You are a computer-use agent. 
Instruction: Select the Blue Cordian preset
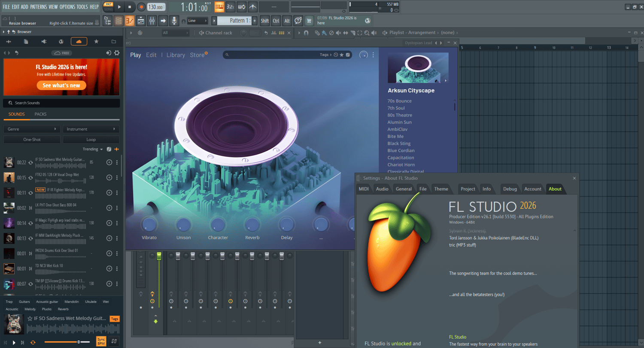pos(401,151)
